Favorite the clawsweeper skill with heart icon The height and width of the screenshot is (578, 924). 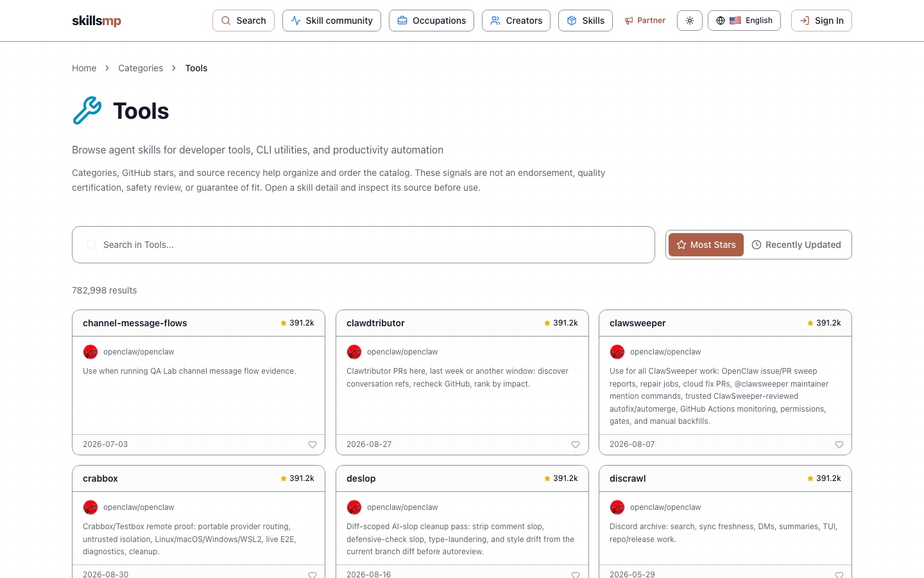coord(839,444)
